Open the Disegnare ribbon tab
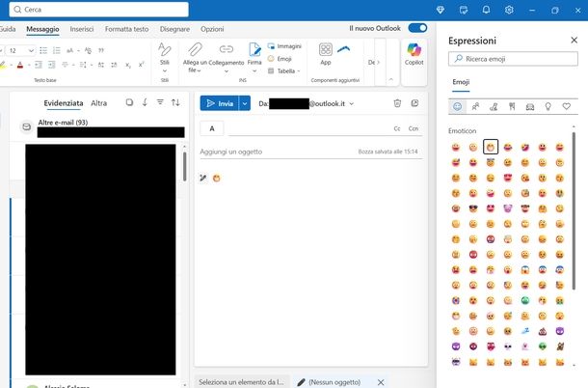588x388 pixels. [x=174, y=29]
